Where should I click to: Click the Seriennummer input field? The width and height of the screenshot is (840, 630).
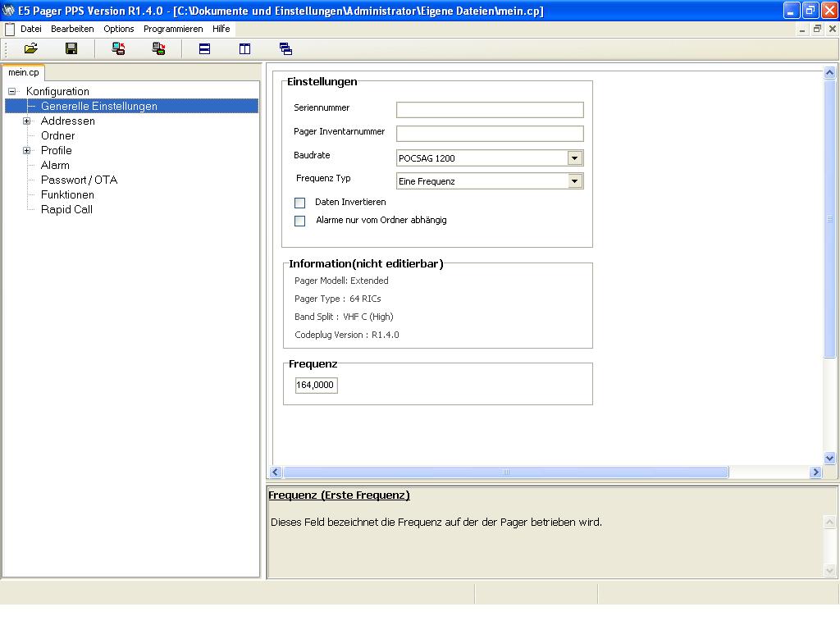(490, 110)
